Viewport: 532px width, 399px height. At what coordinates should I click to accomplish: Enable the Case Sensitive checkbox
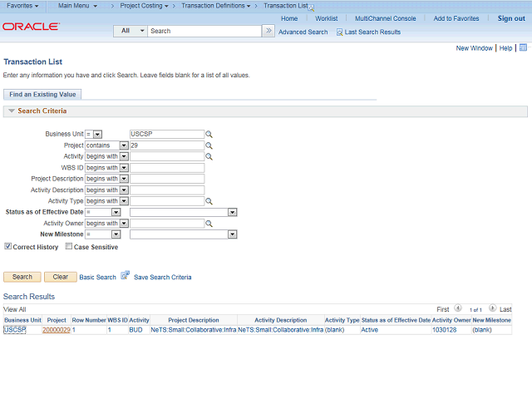[x=69, y=246]
